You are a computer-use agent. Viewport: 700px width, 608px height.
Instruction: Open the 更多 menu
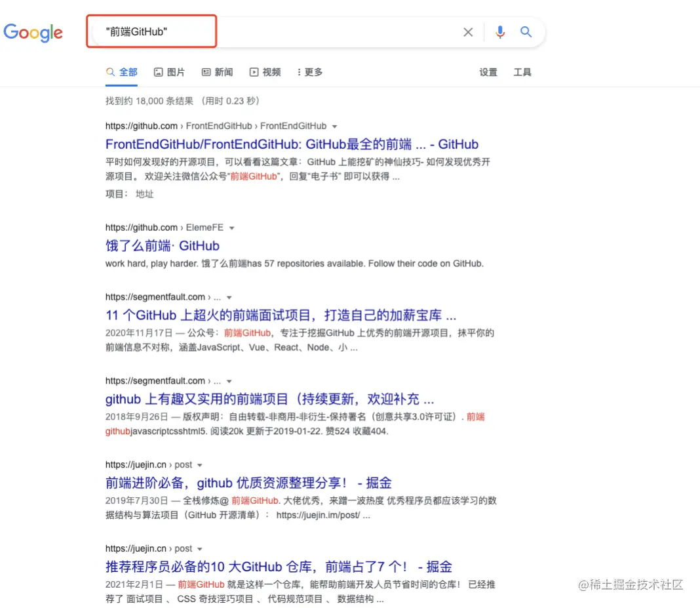(x=310, y=72)
